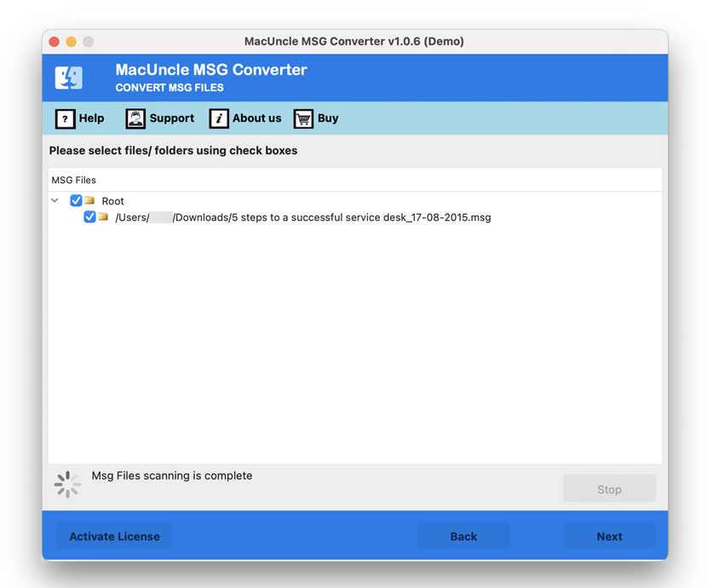The image size is (707, 588).
Task: Uncheck the service desk msg file checkbox
Action: click(x=89, y=217)
